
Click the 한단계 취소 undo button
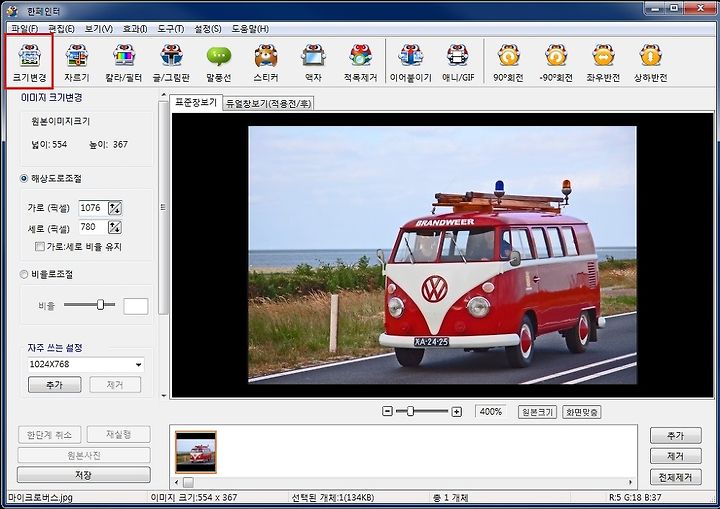coord(50,435)
